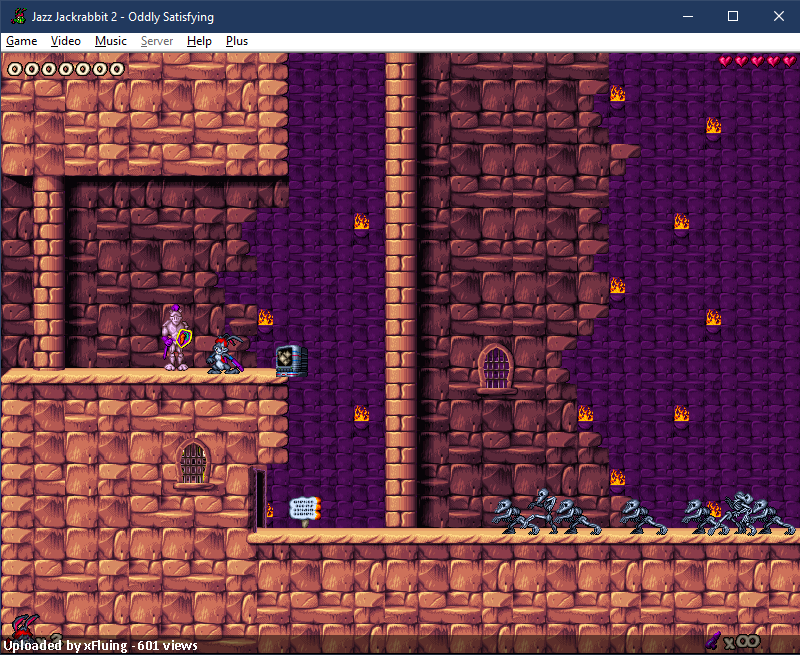This screenshot has height=655, width=800.
Task: Open the Help menu
Action: [199, 41]
